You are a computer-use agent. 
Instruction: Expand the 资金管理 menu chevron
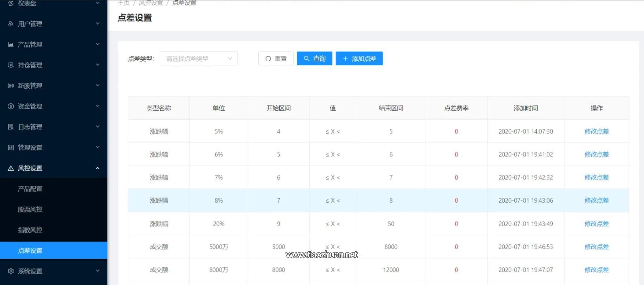(x=97, y=106)
